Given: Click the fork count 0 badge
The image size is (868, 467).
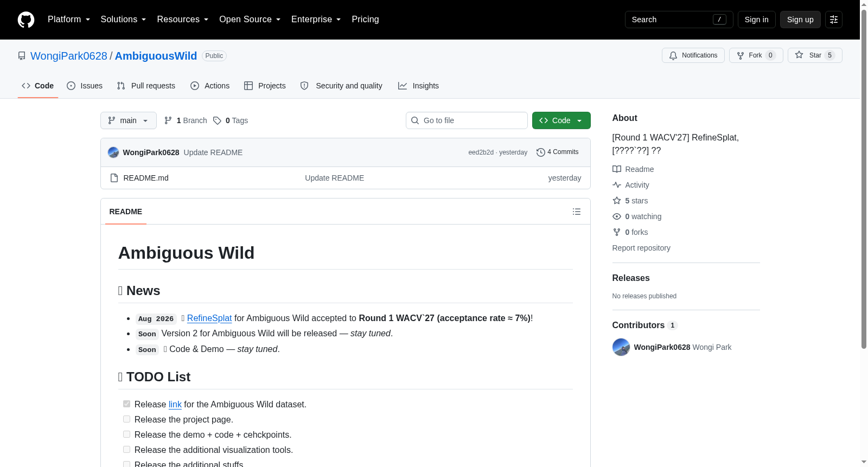Looking at the screenshot, I should coord(770,55).
